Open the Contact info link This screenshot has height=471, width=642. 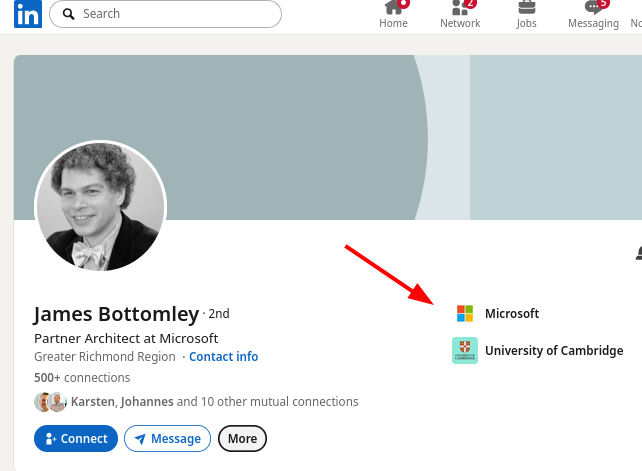tap(224, 357)
